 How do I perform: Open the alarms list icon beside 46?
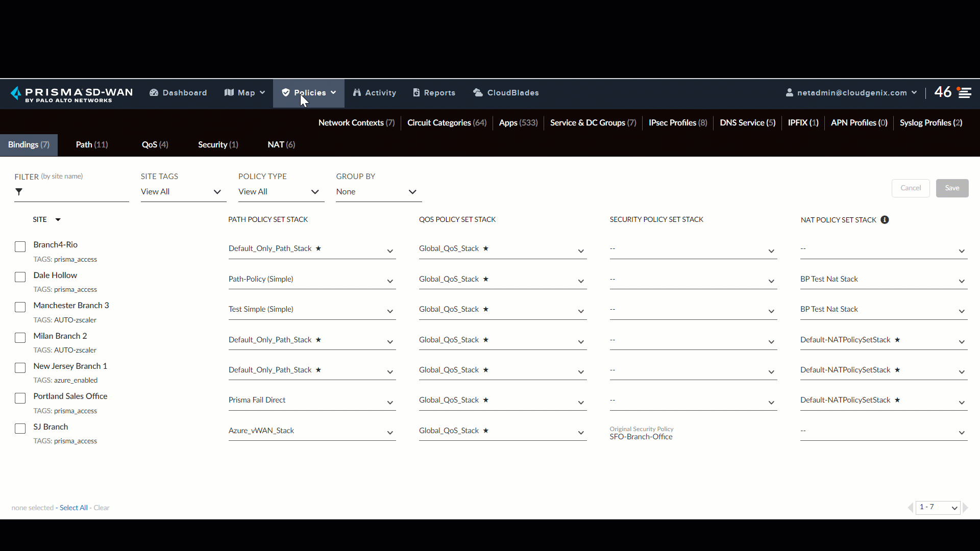pyautogui.click(x=964, y=93)
